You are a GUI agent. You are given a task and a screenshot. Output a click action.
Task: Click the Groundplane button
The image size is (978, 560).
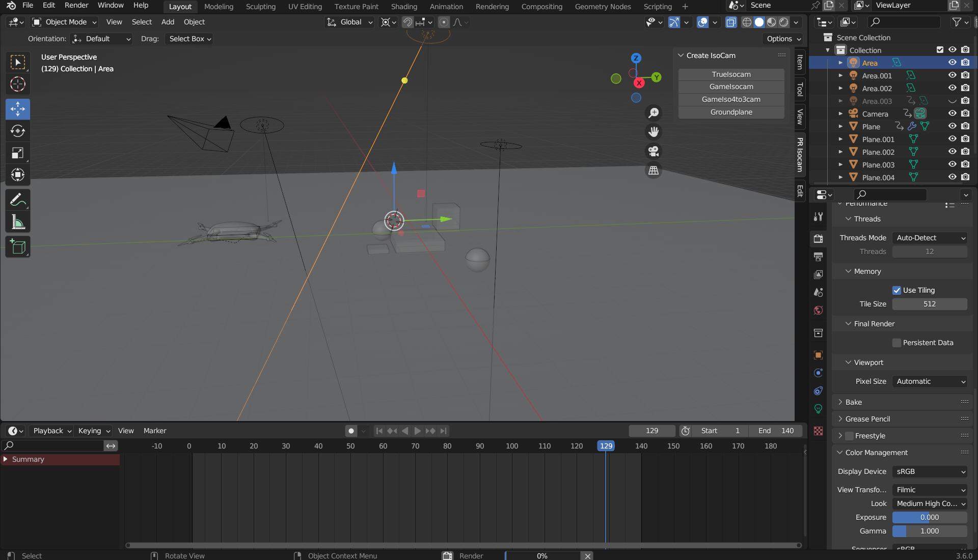click(731, 112)
